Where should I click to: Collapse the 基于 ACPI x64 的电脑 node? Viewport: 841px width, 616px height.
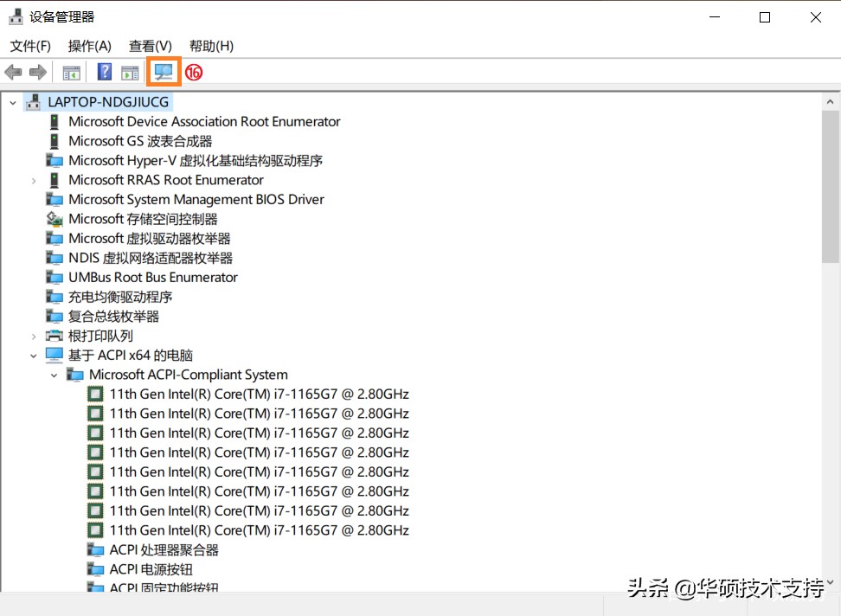coord(34,356)
